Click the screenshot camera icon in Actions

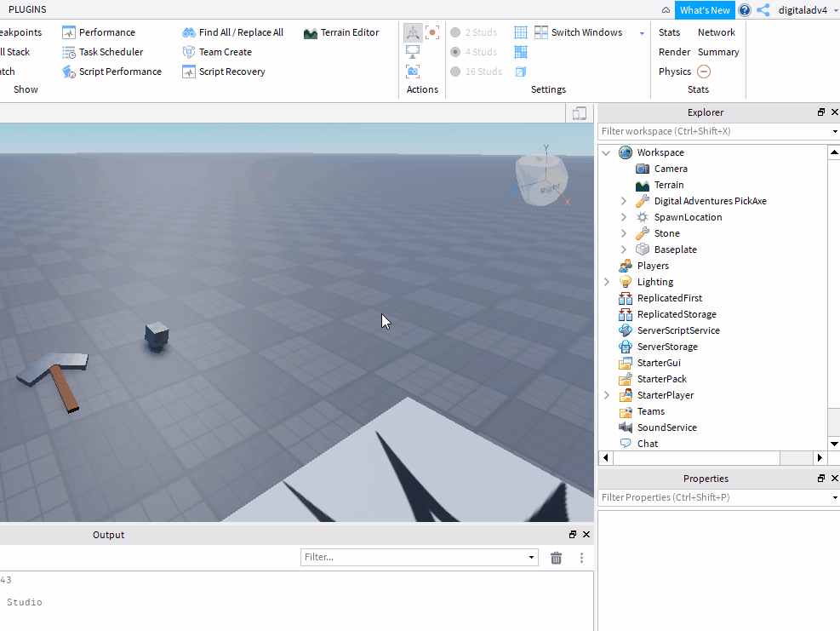click(x=413, y=72)
